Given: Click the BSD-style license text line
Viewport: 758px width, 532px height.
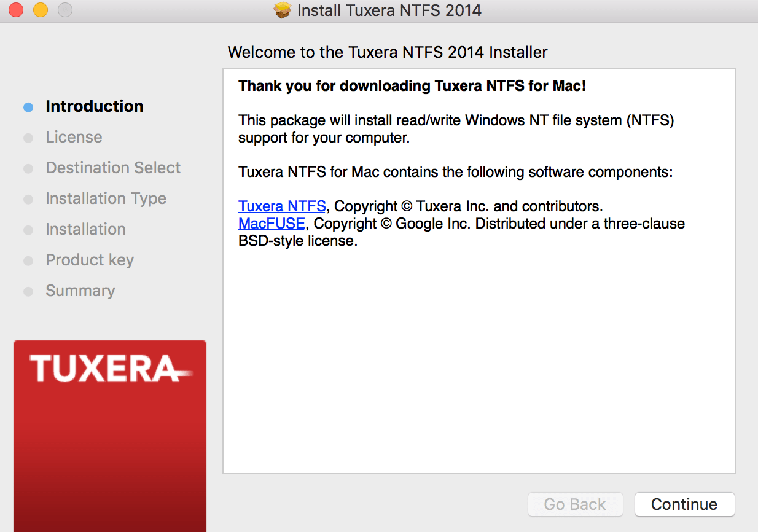Looking at the screenshot, I should pos(297,241).
